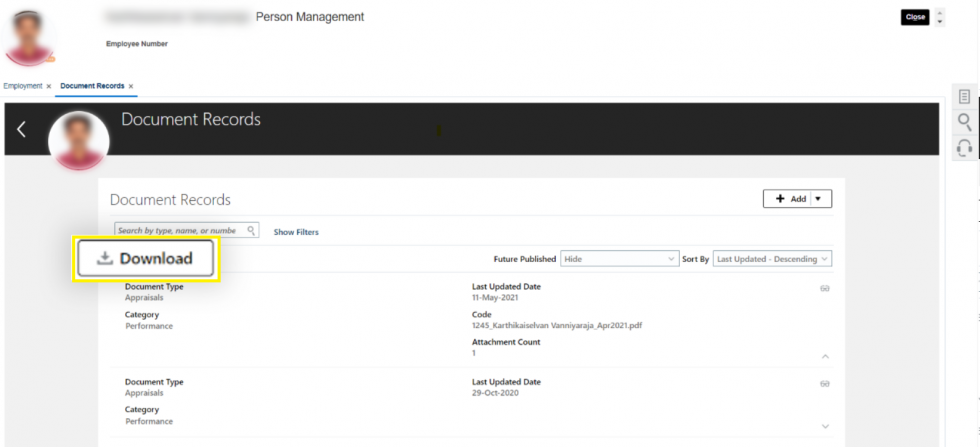Open the magnifier search icon in right sidebar
Image resolution: width=980 pixels, height=447 pixels.
tap(964, 122)
